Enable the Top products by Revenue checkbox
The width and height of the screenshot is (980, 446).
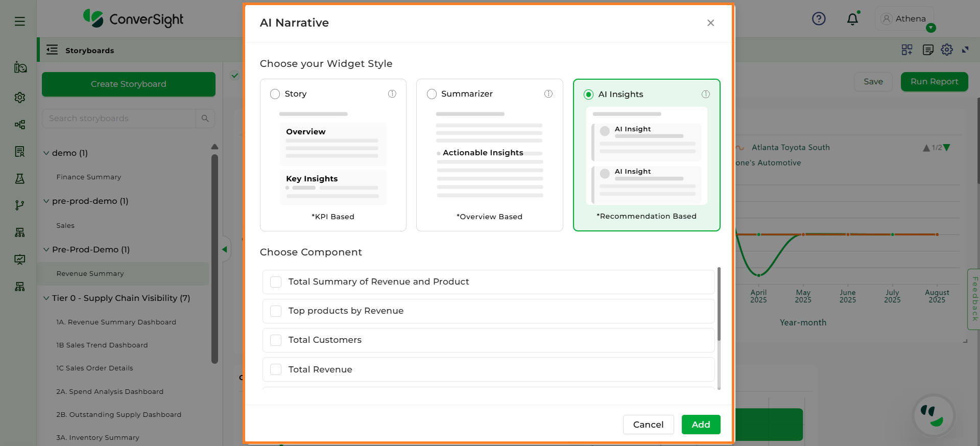coord(276,311)
